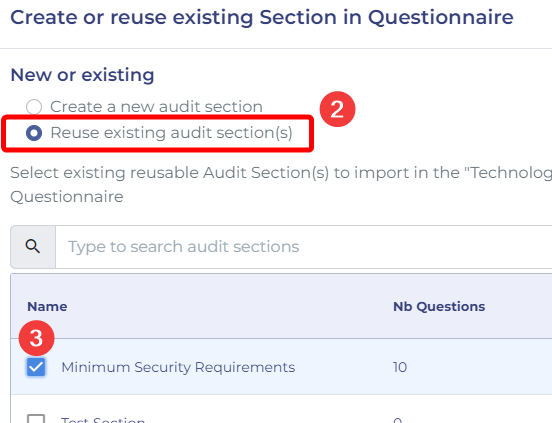This screenshot has height=423, width=552.
Task: Click the 'New or existing' section heading
Action: pyautogui.click(x=82, y=75)
